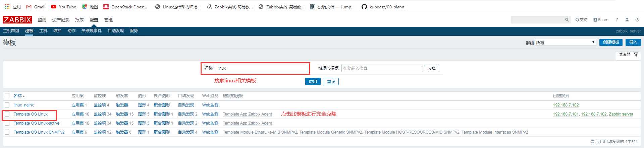644x148 pixels.
Task: Open 监控项 4 for linux_nginx
Action: (x=100, y=105)
